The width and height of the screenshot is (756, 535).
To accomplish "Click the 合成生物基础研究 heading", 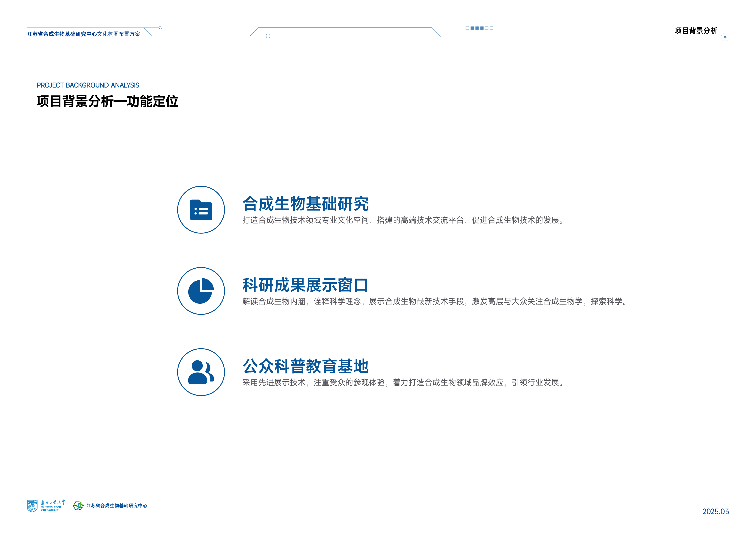I will coord(306,204).
